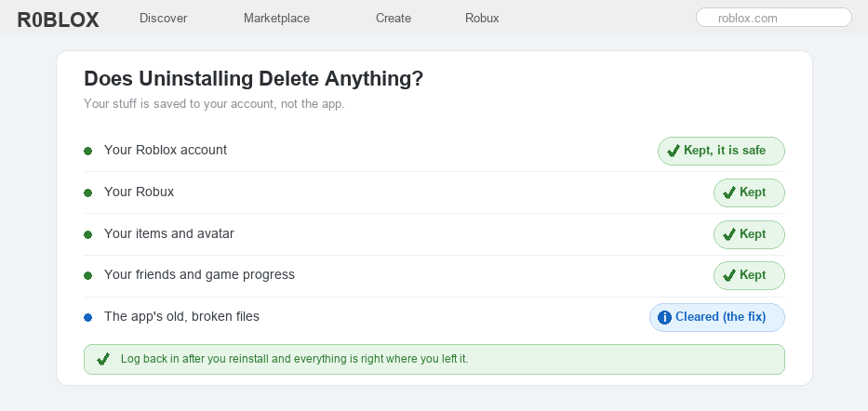Viewport: 868px width, 411px height.
Task: Click green bullet beside Your Roblox account
Action: click(87, 151)
